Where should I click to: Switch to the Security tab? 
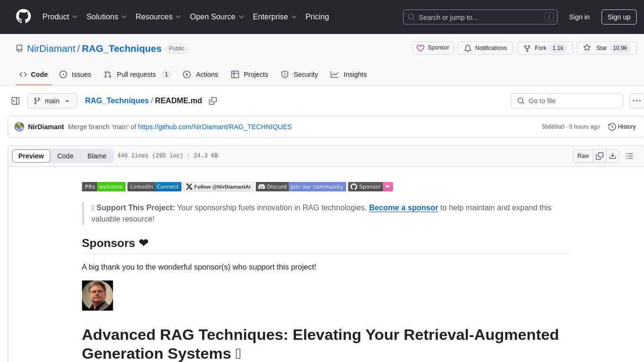(x=300, y=74)
